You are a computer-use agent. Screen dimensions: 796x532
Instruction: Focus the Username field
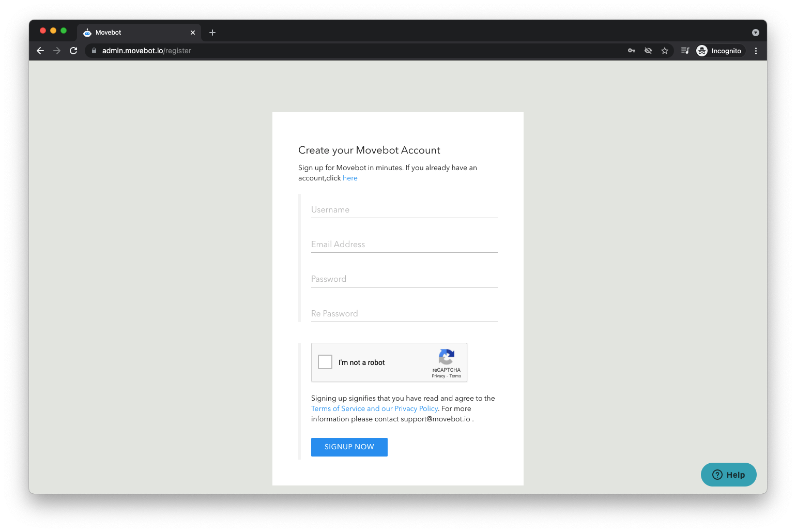[x=404, y=210]
